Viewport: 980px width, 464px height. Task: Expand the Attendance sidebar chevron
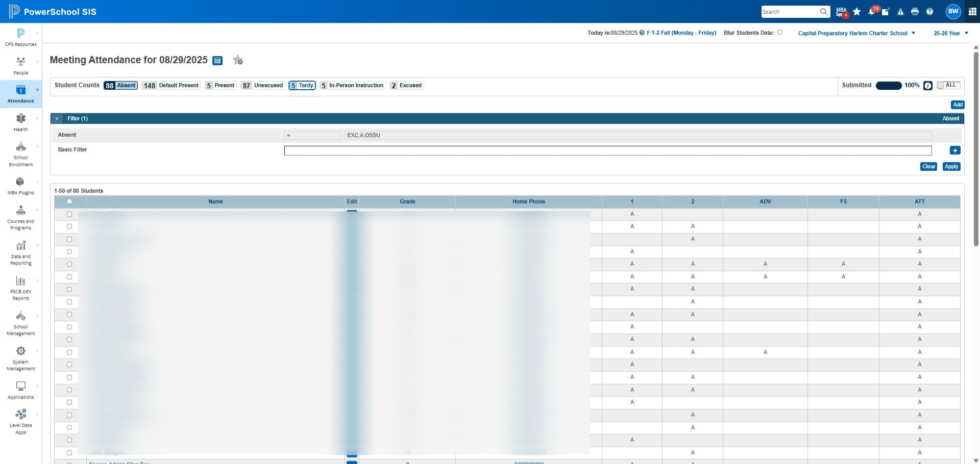37,90
